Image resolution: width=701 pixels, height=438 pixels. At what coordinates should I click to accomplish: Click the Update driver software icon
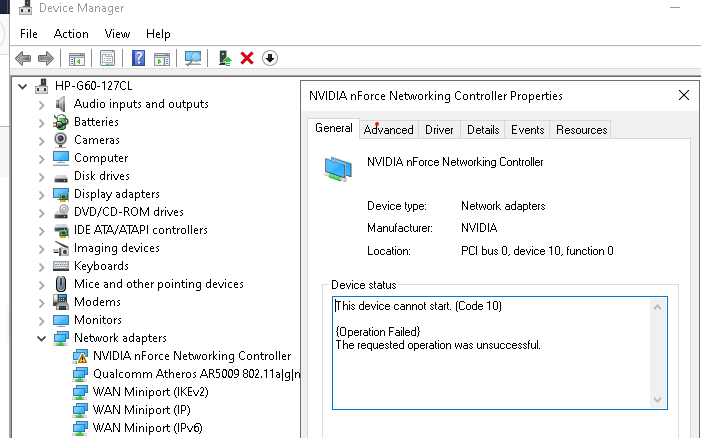coord(224,58)
